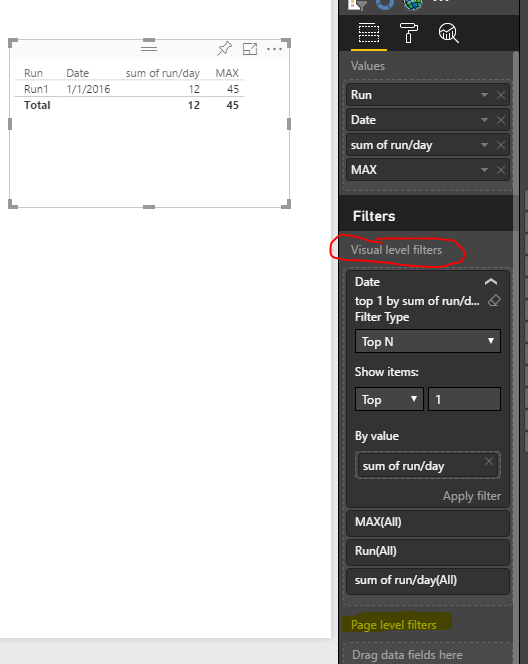The width and height of the screenshot is (528, 664).
Task: Remove Date field from Values
Action: point(501,120)
